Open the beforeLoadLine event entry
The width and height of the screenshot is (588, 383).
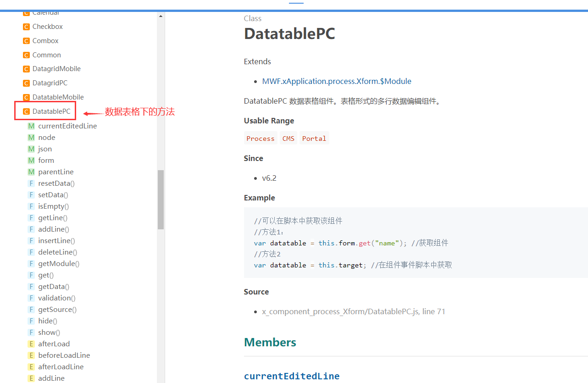click(64, 355)
